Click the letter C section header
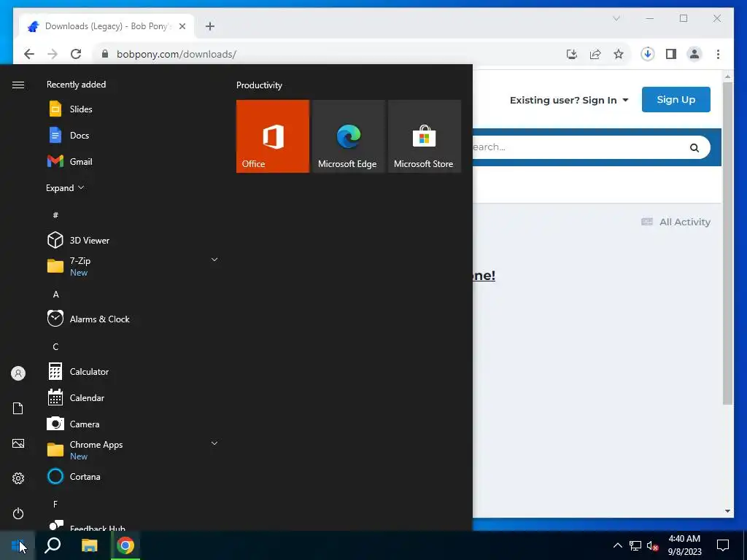This screenshot has width=747, height=560. pos(55,346)
